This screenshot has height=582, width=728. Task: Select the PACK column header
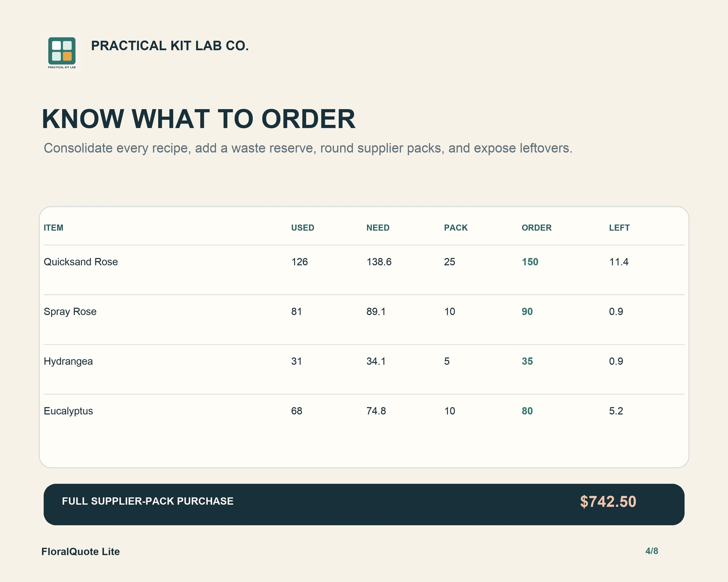point(456,228)
